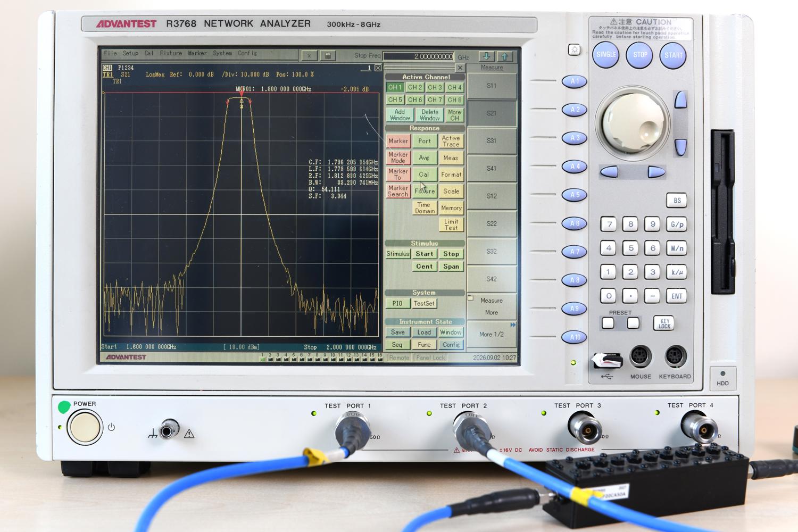This screenshot has height=532, width=798.
Task: Click the START hardware button
Action: coord(673,55)
